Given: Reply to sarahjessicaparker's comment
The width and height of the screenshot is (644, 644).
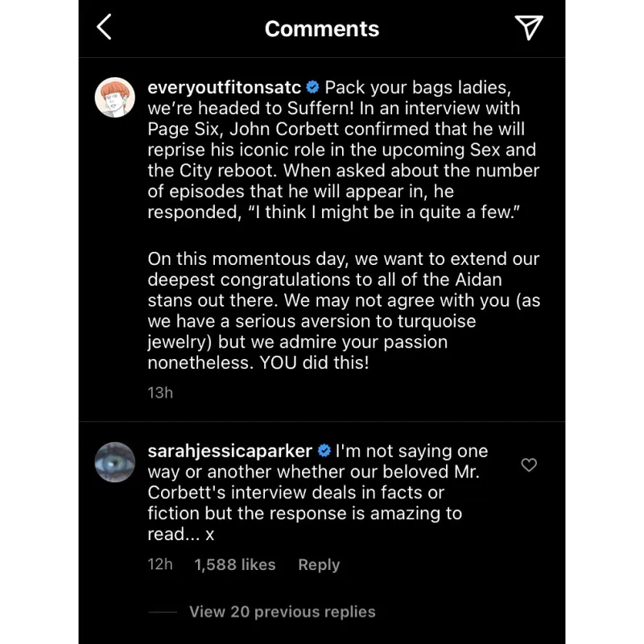Looking at the screenshot, I should pos(319,565).
